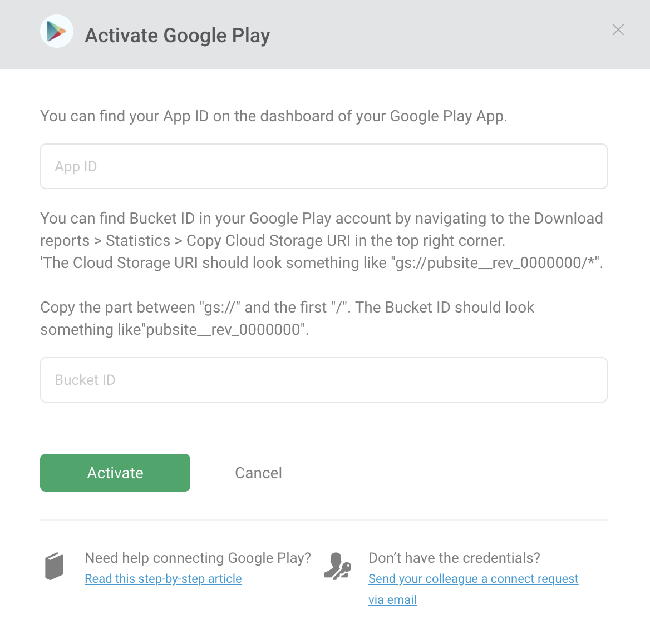The width and height of the screenshot is (650, 644).
Task: Click the 'Need help connecting Google Play?' text
Action: pyautogui.click(x=198, y=558)
